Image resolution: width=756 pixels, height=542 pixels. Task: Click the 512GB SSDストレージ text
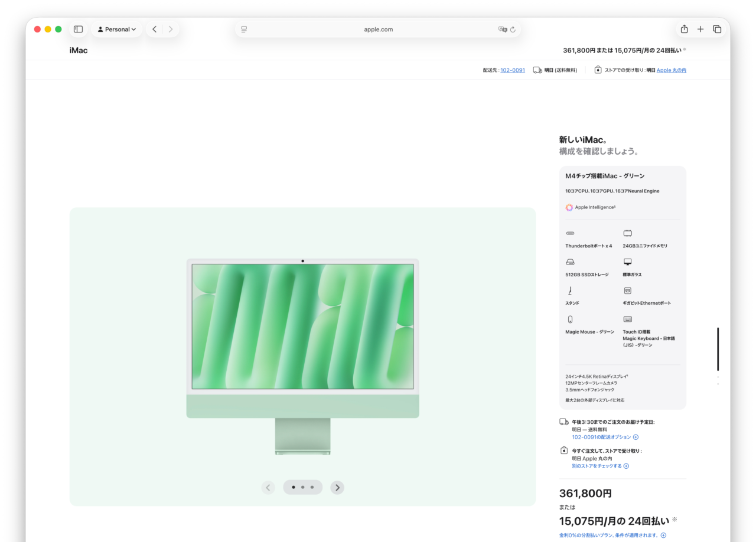586,275
